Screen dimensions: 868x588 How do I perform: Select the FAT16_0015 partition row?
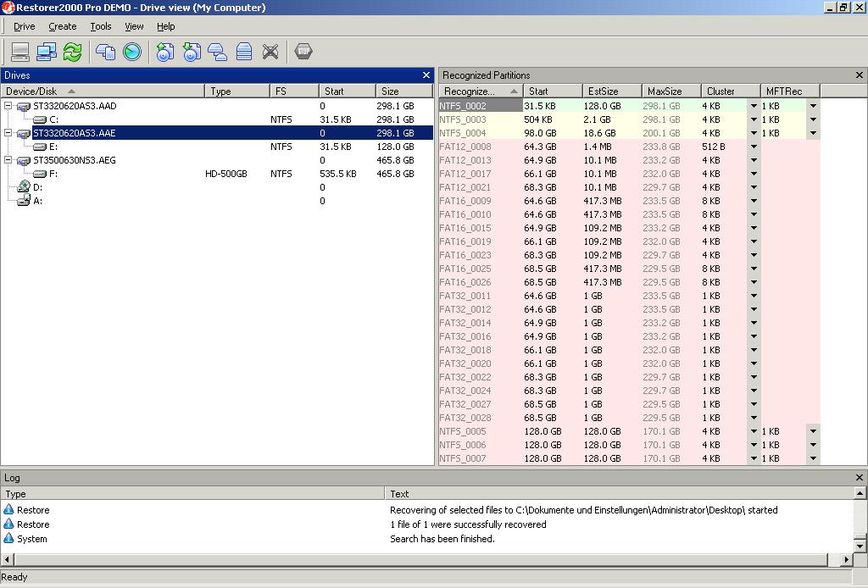630,228
